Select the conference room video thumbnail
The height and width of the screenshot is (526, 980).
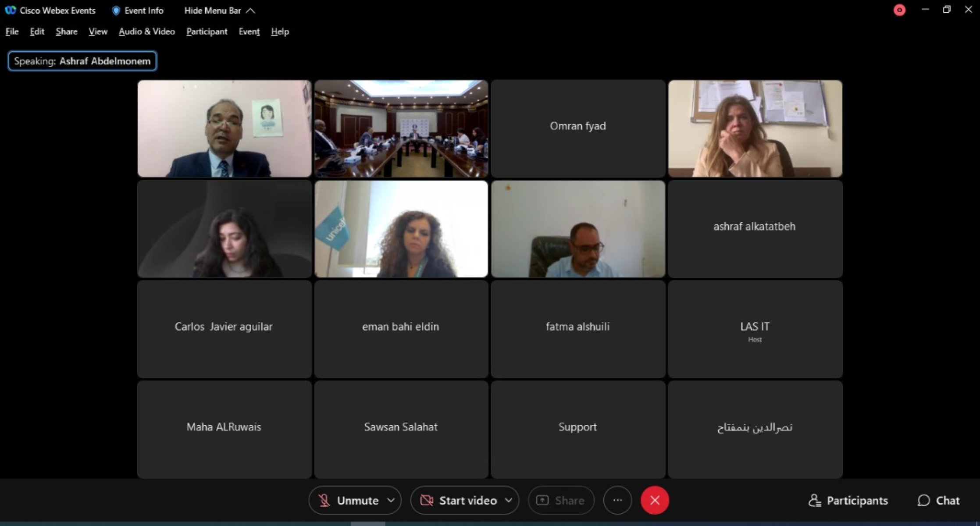[x=401, y=128]
